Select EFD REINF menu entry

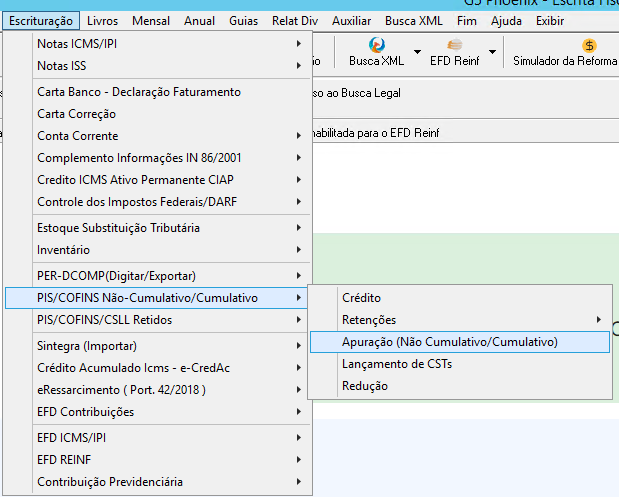point(158,460)
